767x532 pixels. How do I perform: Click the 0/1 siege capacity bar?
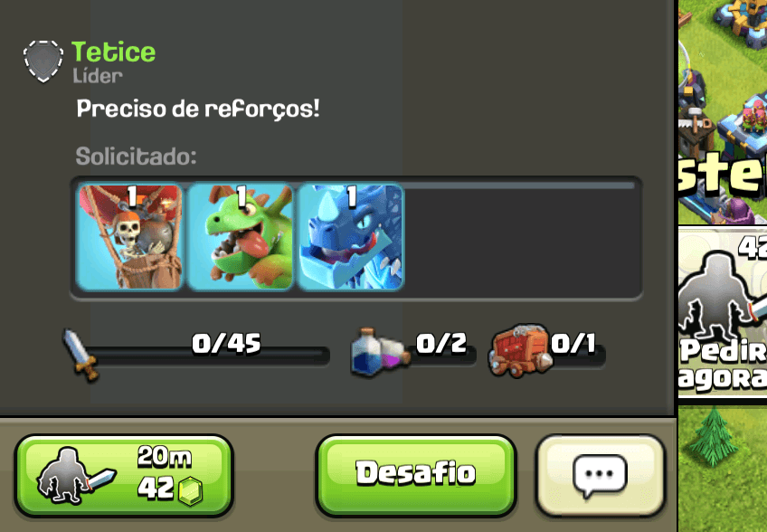tap(576, 356)
